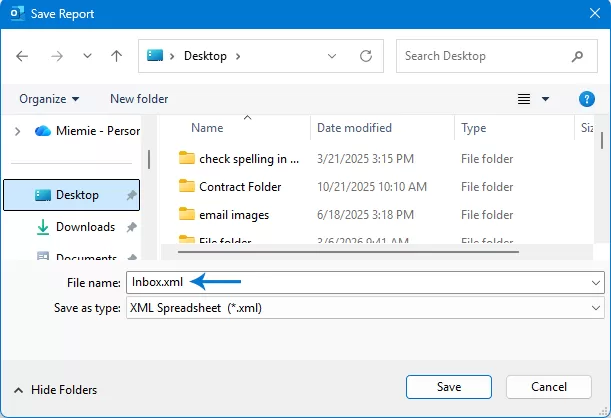Viewport: 611px width, 418px height.
Task: Click the navigation pane vertical scrollbar
Action: (x=149, y=159)
